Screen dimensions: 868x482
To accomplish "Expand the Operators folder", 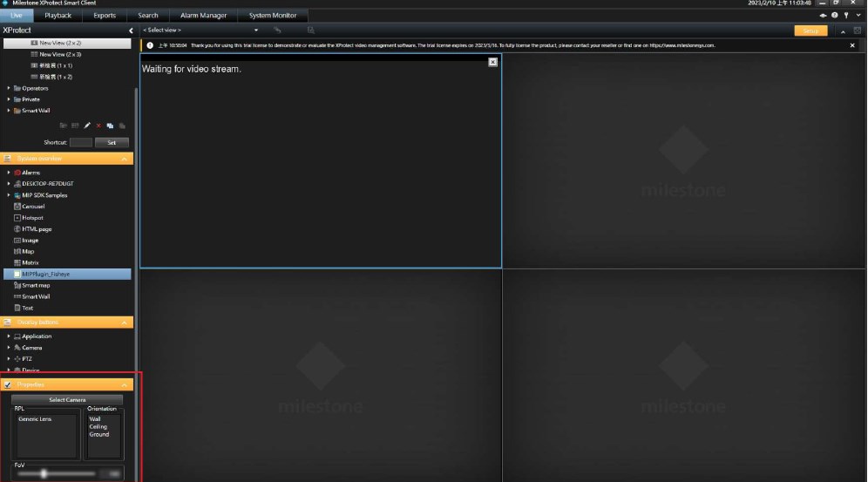I will (9, 88).
